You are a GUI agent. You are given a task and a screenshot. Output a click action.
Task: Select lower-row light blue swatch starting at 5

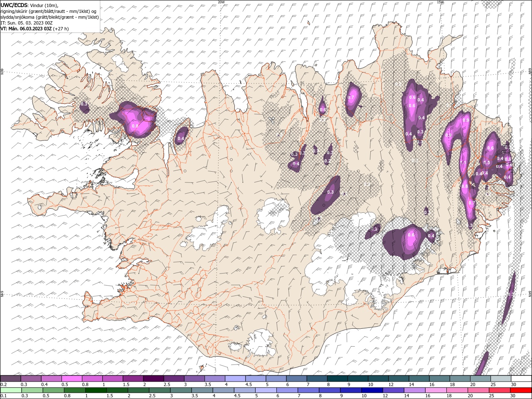[x=266, y=390]
